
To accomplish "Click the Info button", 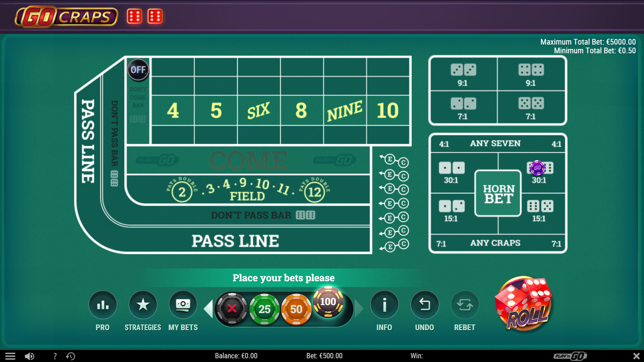I will tap(384, 305).
